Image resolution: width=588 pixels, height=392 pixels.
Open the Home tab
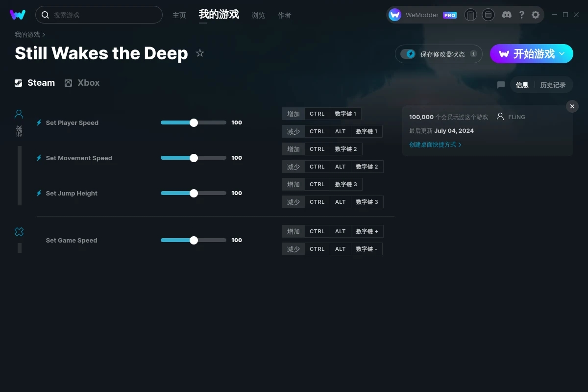179,15
